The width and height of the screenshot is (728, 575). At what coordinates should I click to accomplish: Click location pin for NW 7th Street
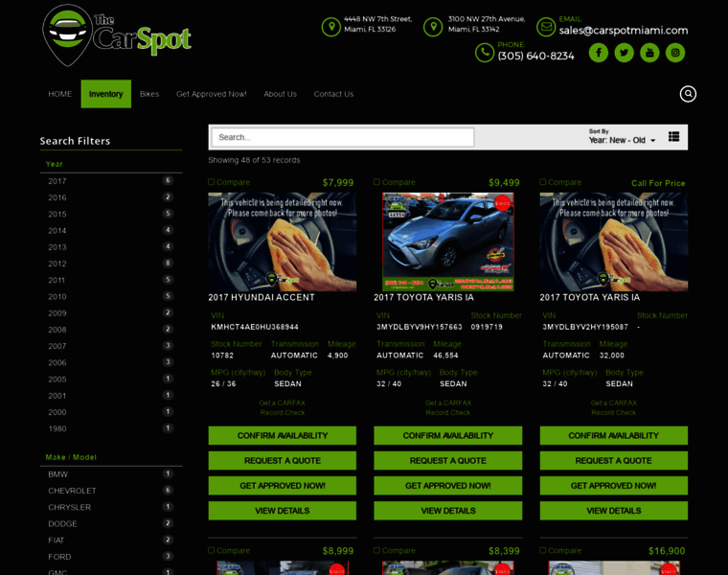[331, 27]
